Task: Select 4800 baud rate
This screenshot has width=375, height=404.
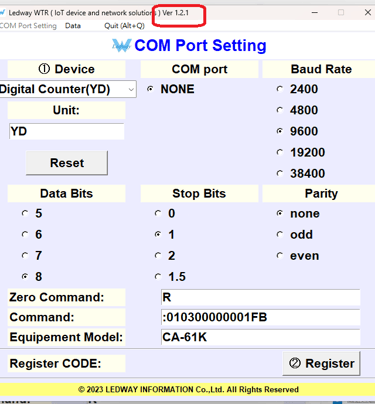Action: (x=280, y=110)
